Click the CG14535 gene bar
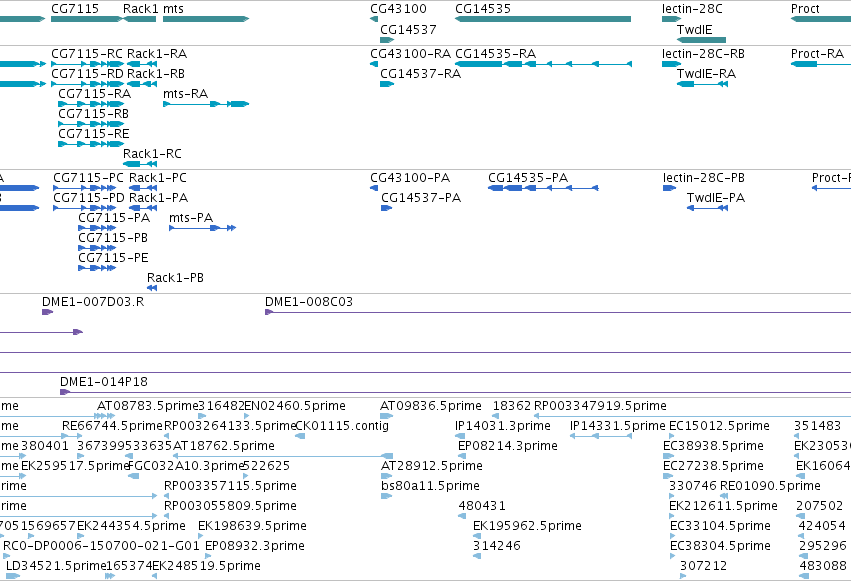The image size is (851, 581). pyautogui.click(x=543, y=19)
